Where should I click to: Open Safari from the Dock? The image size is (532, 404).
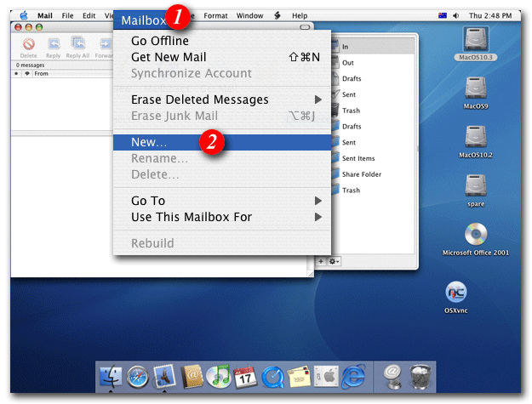137,374
